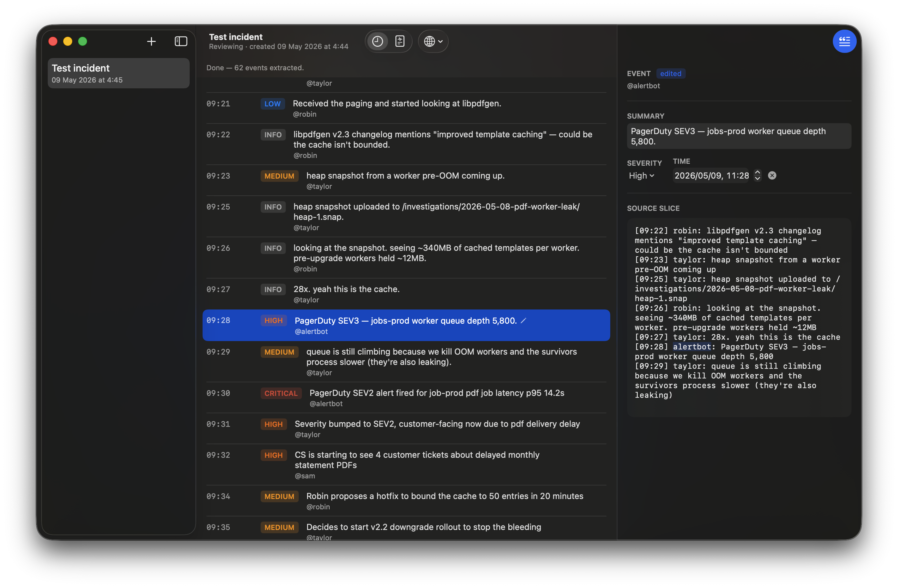
Task: Click @robin author under 09:34 event
Action: point(318,507)
